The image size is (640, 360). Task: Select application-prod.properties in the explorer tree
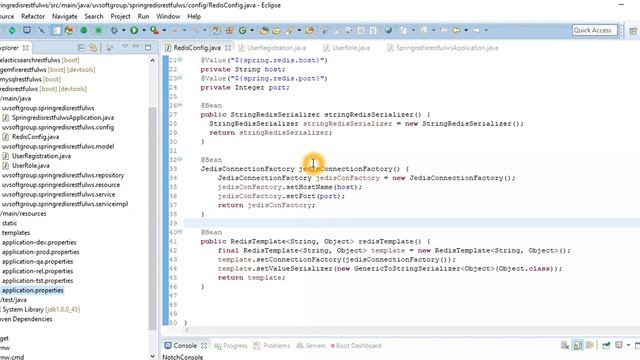[40, 252]
